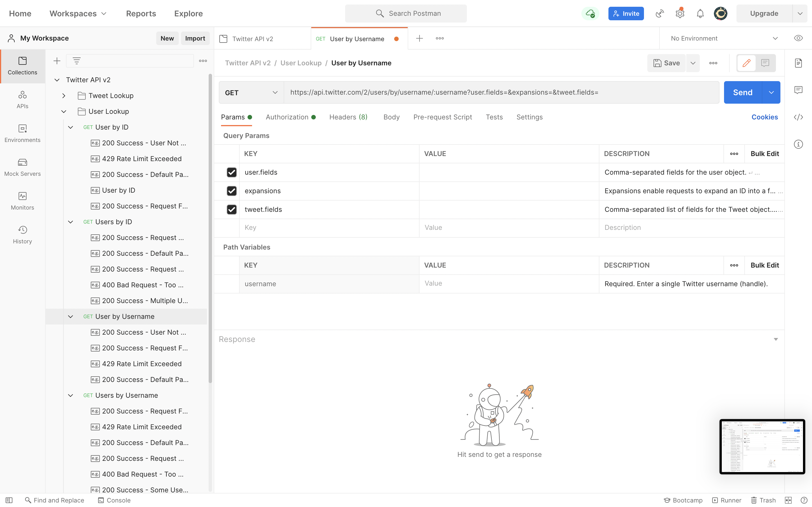Uncheck the user.fields query param

pyautogui.click(x=231, y=172)
